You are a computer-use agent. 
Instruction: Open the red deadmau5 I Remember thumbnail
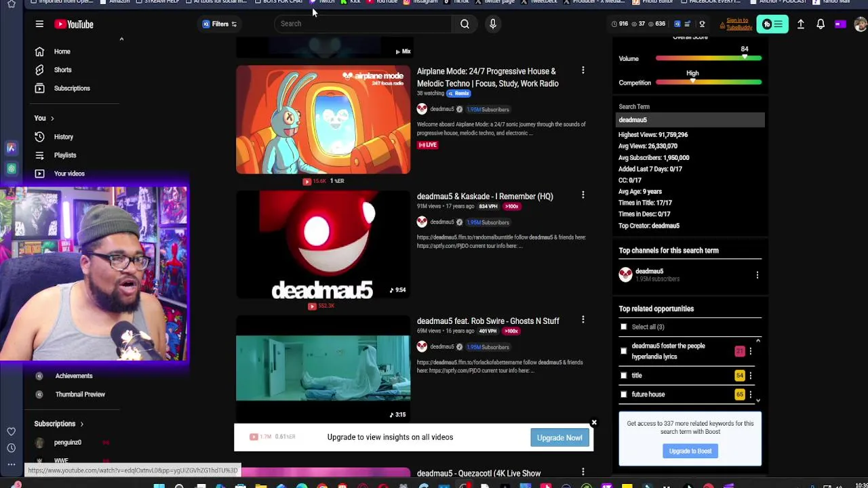323,245
